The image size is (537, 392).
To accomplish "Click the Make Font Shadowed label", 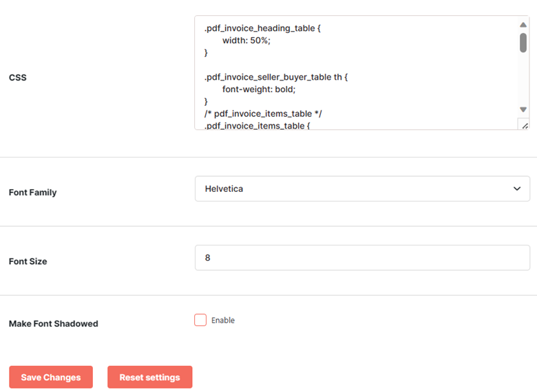I will tap(54, 324).
